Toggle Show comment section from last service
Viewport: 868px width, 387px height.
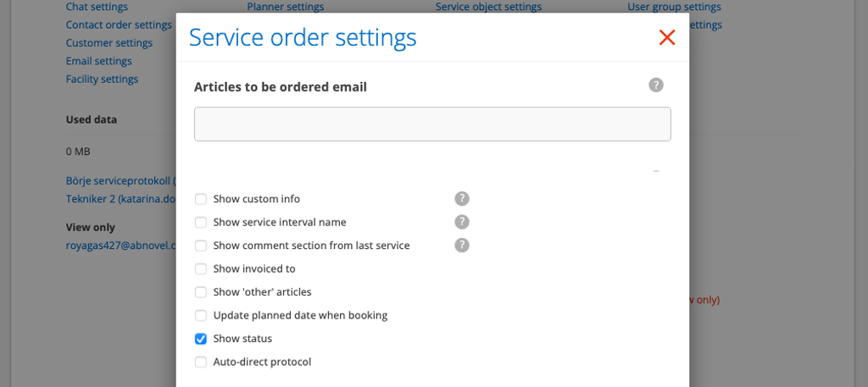click(x=201, y=246)
